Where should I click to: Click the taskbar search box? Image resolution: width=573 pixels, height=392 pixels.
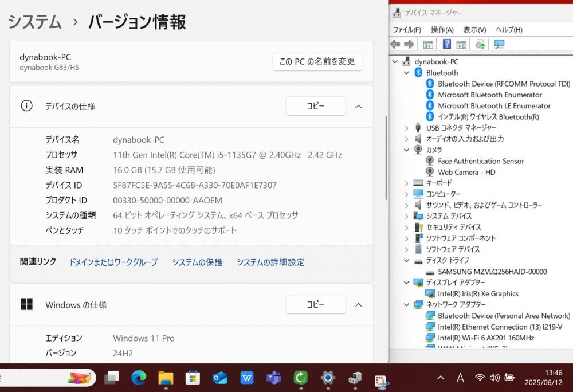(48, 378)
